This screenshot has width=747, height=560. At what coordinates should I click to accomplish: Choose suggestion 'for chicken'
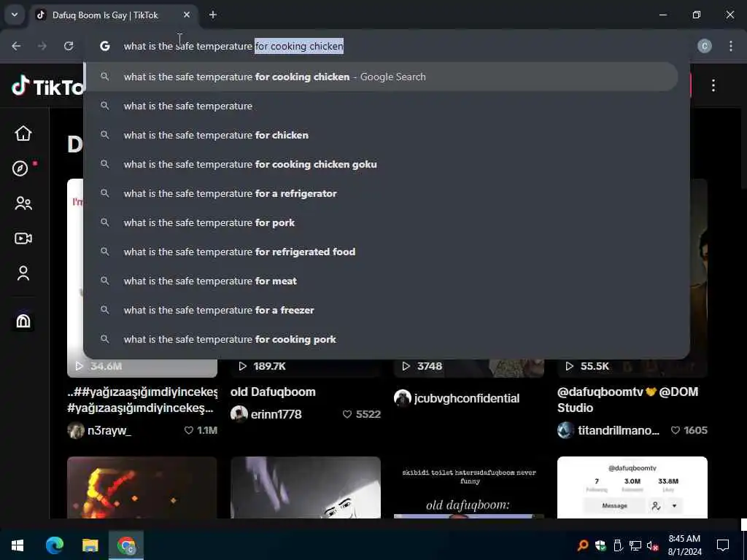point(381,135)
